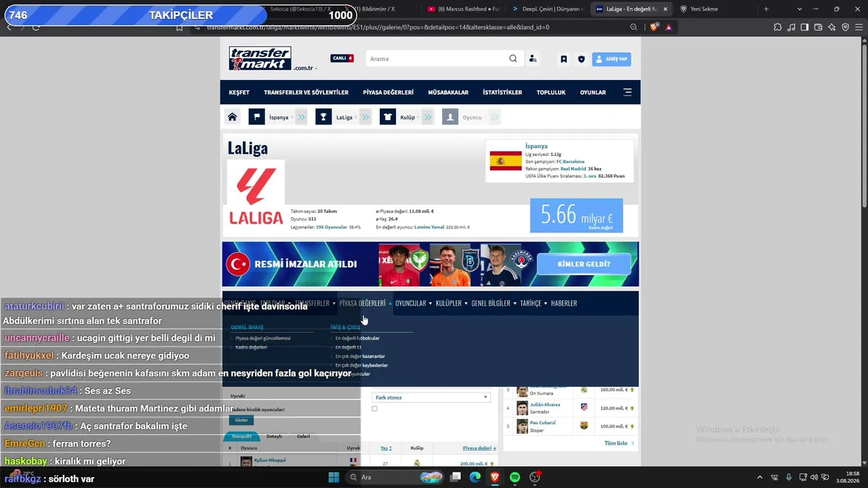Click the jersey icon in breadcrumb
Image resolution: width=868 pixels, height=488 pixels.
[x=388, y=117]
